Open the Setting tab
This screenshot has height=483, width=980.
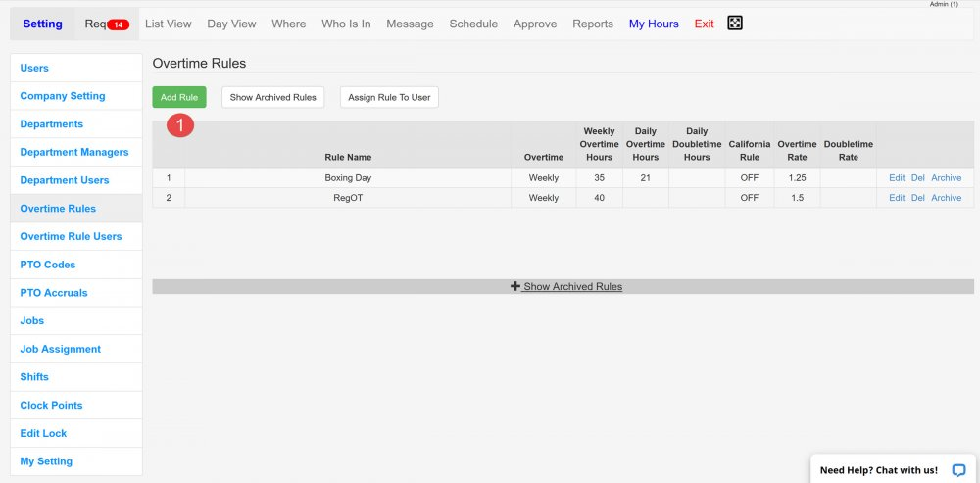point(42,24)
